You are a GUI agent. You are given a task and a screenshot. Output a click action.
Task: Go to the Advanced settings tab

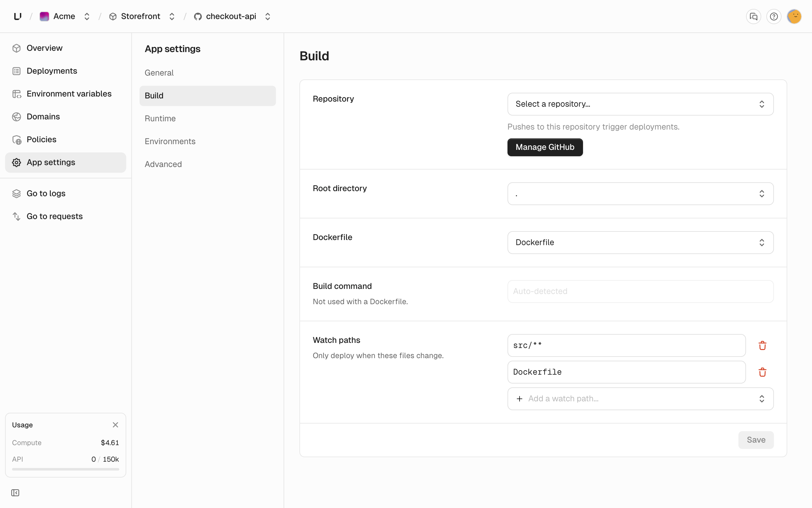(207, 164)
